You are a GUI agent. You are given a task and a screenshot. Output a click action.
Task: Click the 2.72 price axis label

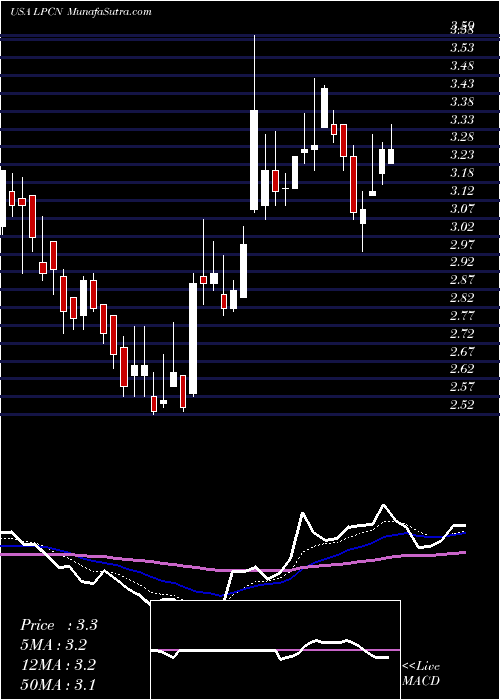tap(462, 333)
